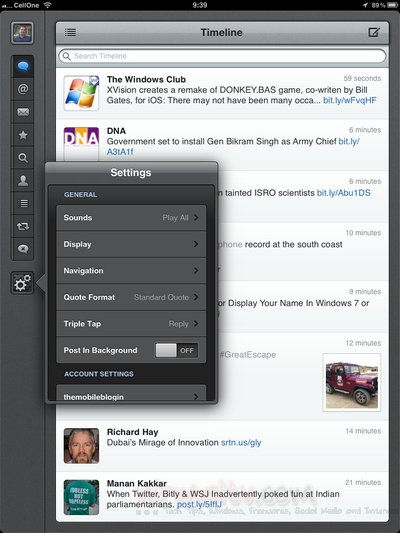Open the Sounds setting row
The width and height of the screenshot is (400, 533).
[131, 218]
